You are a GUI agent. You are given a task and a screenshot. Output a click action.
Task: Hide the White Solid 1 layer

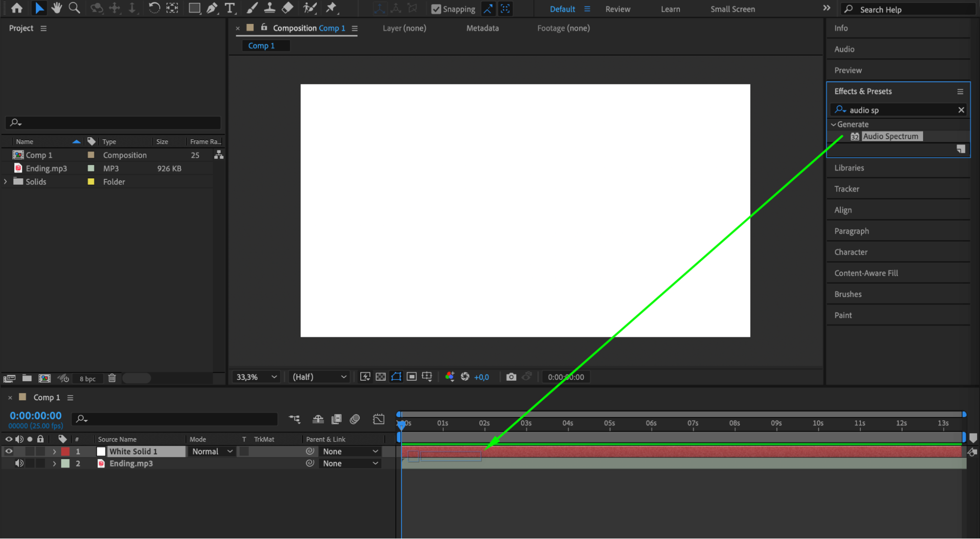pyautogui.click(x=9, y=451)
